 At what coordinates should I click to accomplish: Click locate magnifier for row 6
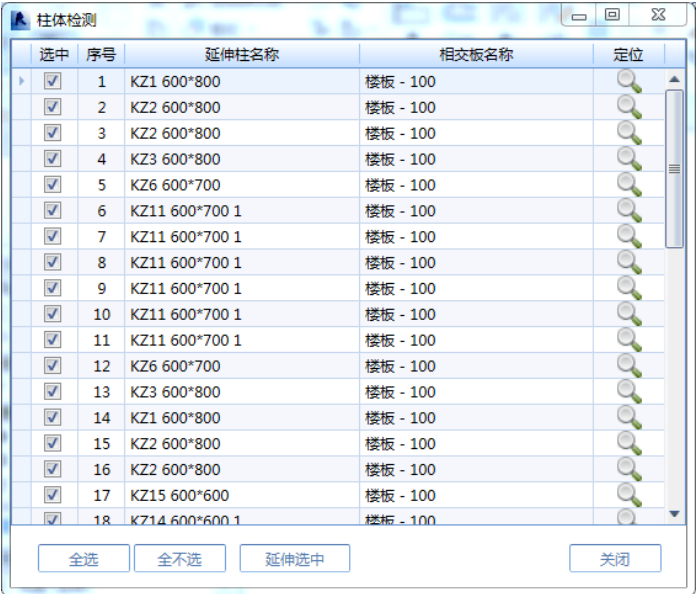[x=629, y=211]
